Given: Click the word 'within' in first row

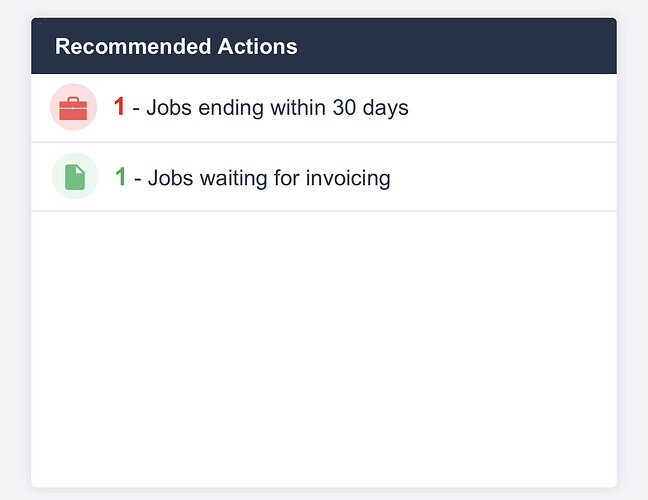Looking at the screenshot, I should [x=298, y=107].
